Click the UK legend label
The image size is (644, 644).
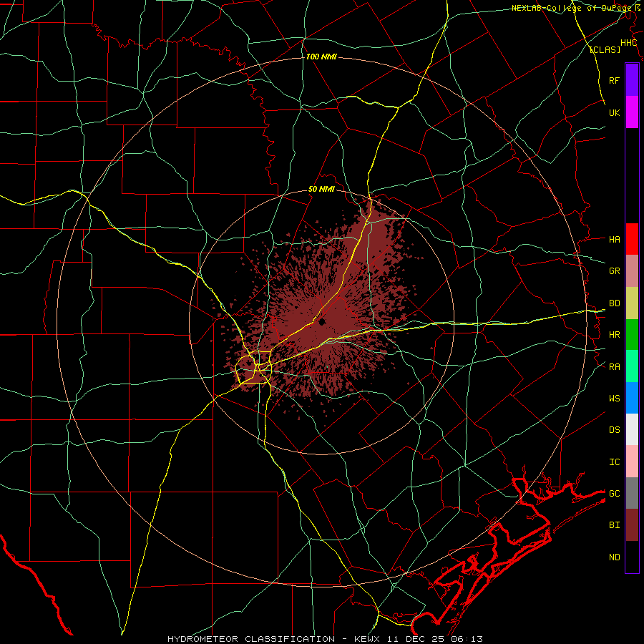pyautogui.click(x=614, y=112)
